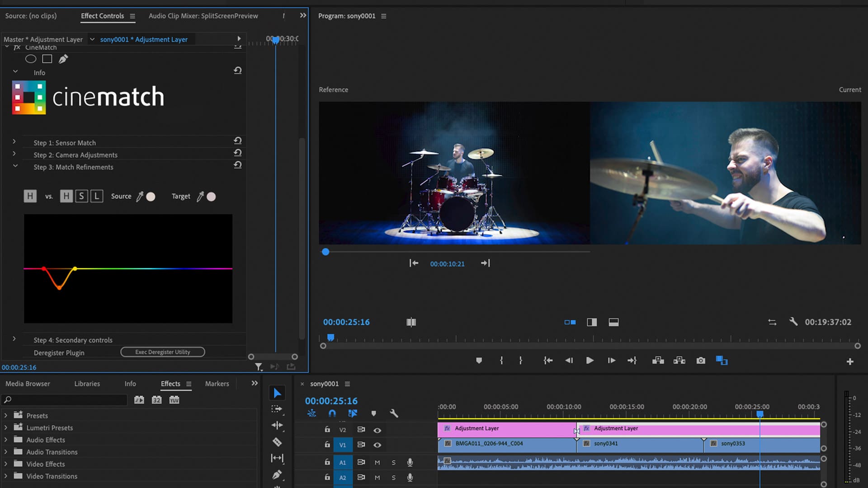The height and width of the screenshot is (488, 868).
Task: Expand the Video Effects folder
Action: tap(5, 464)
